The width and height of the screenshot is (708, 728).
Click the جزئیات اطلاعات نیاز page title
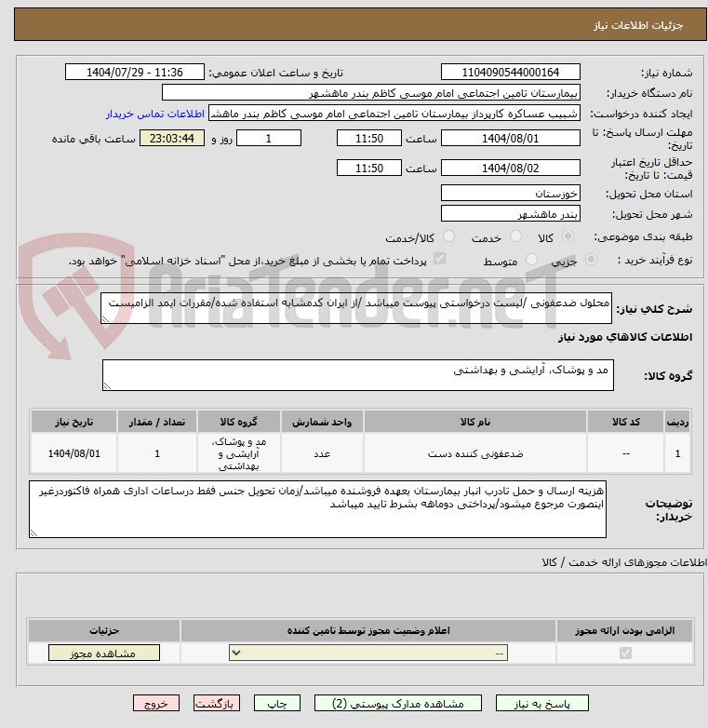click(638, 25)
